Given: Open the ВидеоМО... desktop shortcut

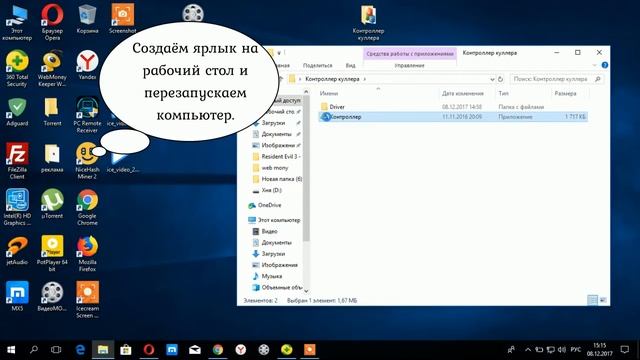Looking at the screenshot, I should pyautogui.click(x=52, y=297).
